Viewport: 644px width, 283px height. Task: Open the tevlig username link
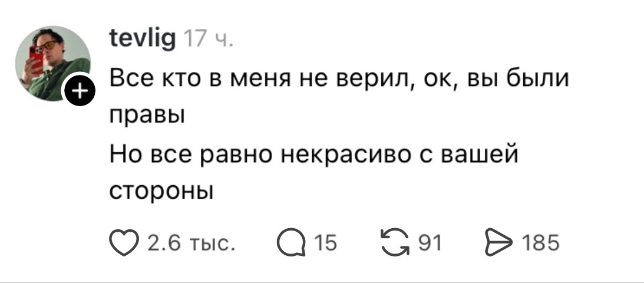tap(143, 40)
